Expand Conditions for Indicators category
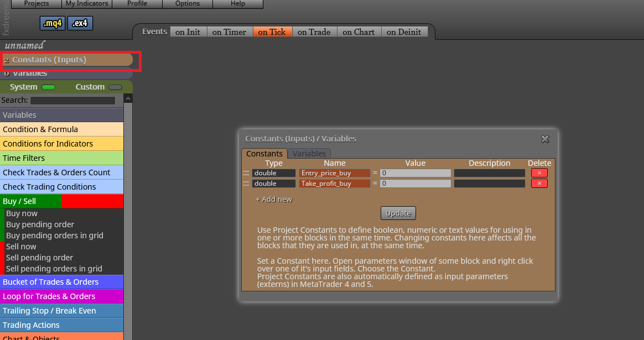 pos(61,144)
